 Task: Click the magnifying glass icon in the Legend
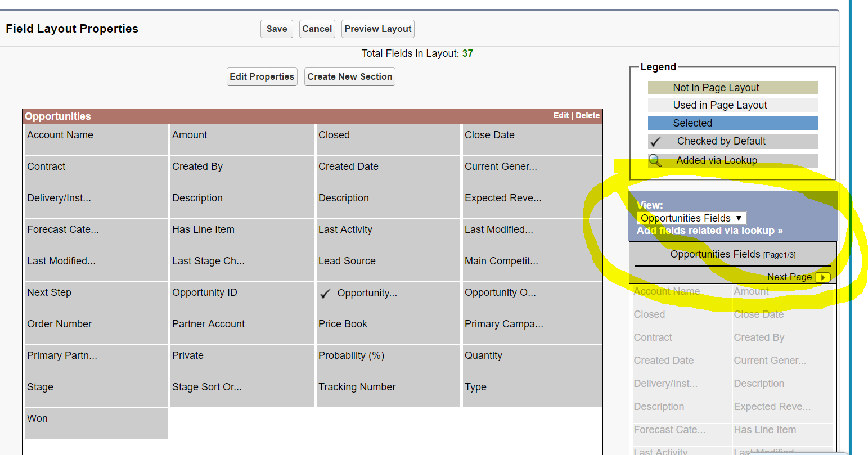(x=655, y=160)
